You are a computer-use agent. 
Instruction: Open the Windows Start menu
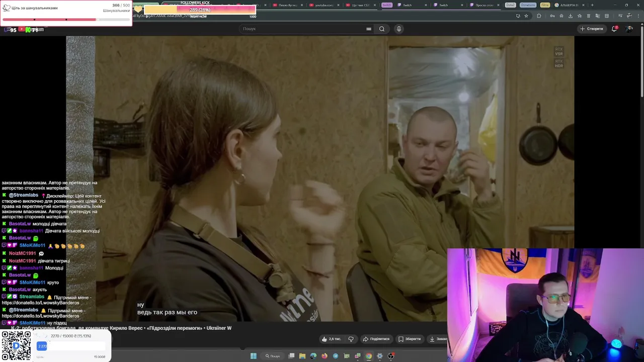pyautogui.click(x=254, y=356)
